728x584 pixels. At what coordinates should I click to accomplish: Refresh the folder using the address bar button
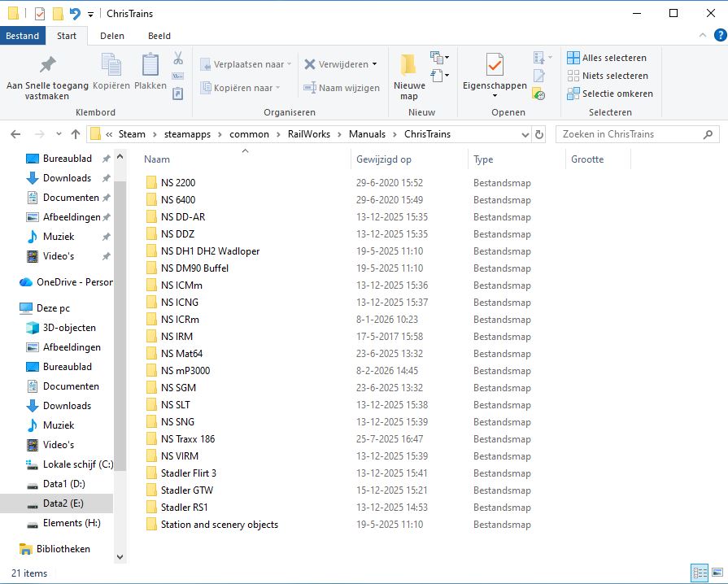(x=538, y=134)
